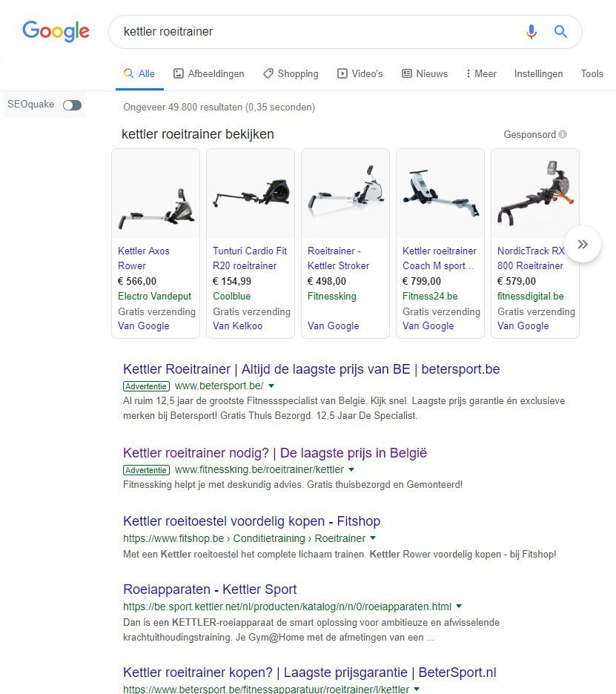616x694 pixels.
Task: Open Tunturi Cardio Fit R20 product image
Action: [x=251, y=194]
